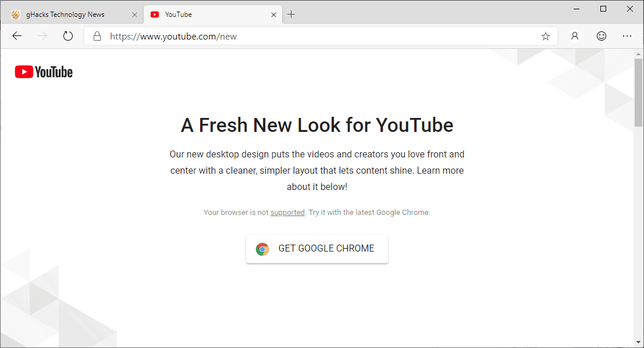Click the forward navigation arrow
Image resolution: width=644 pixels, height=348 pixels.
(x=42, y=36)
